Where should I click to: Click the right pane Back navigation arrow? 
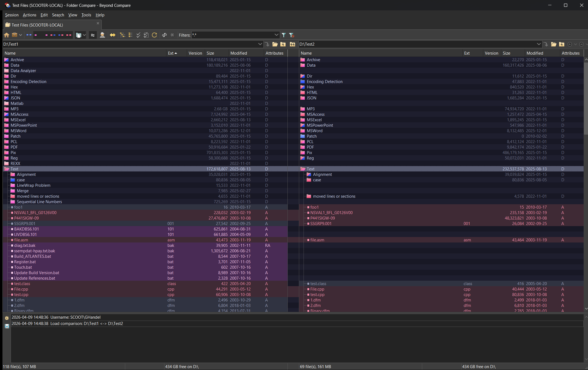tap(570, 44)
